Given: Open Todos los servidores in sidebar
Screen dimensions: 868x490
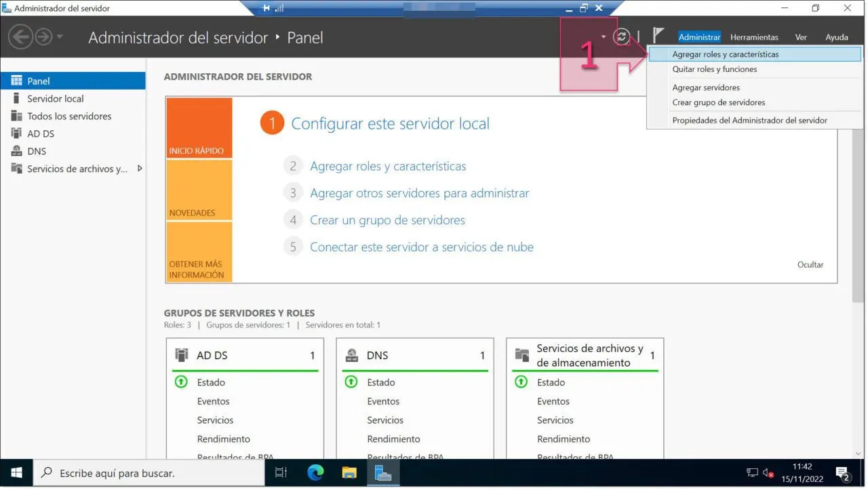Looking at the screenshot, I should (68, 116).
